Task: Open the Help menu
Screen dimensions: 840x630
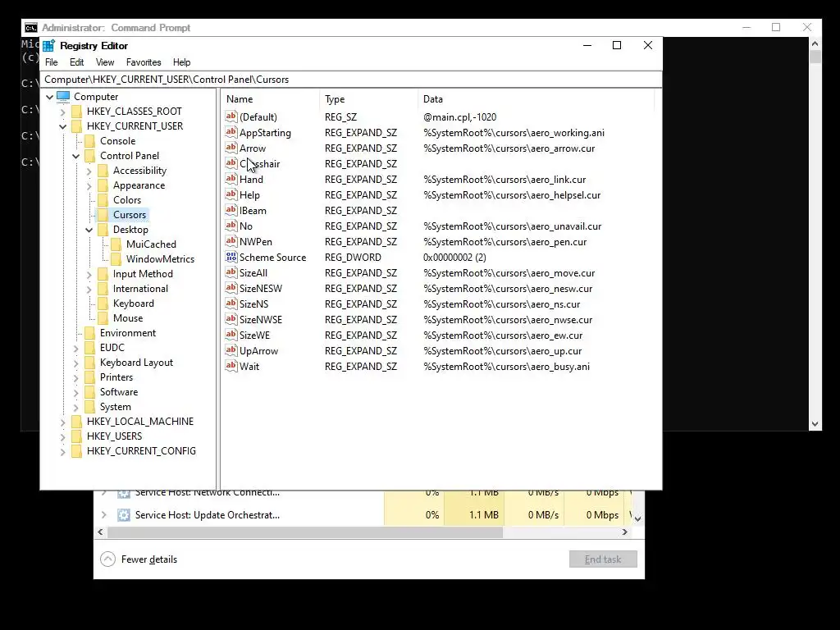Action: (181, 62)
